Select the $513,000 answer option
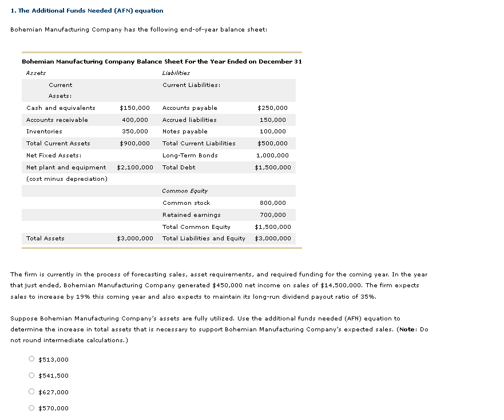Viewport: 504px width, 420px height. (33, 359)
